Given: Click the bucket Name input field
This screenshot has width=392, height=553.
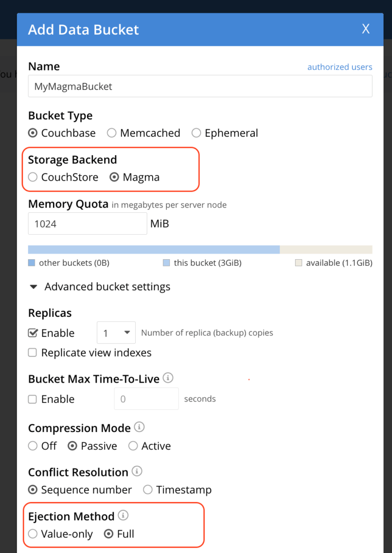Looking at the screenshot, I should tap(199, 86).
